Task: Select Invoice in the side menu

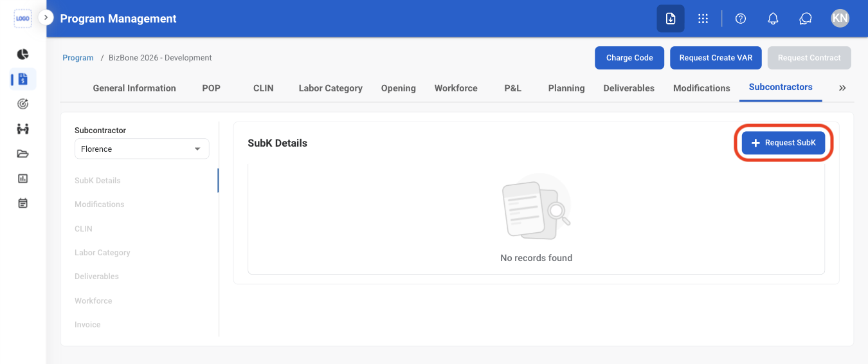Action: pos(87,325)
